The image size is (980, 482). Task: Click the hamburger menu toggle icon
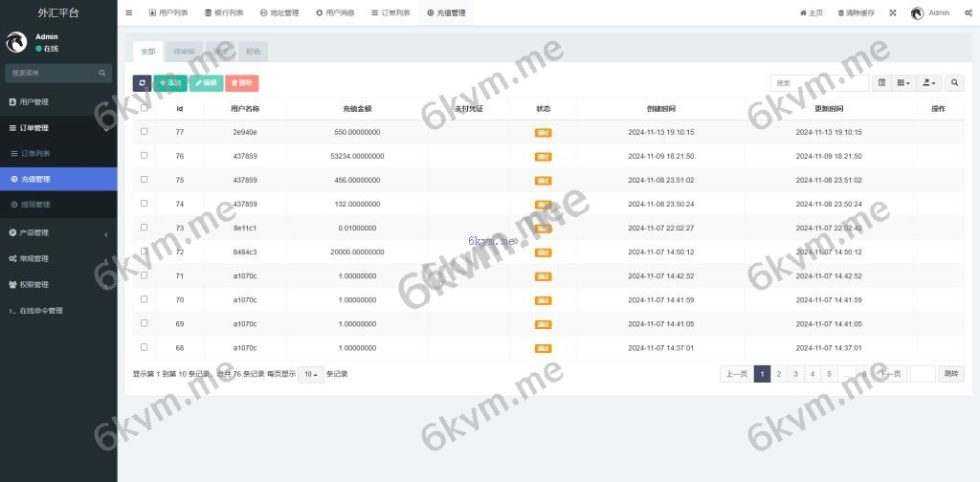pyautogui.click(x=129, y=13)
